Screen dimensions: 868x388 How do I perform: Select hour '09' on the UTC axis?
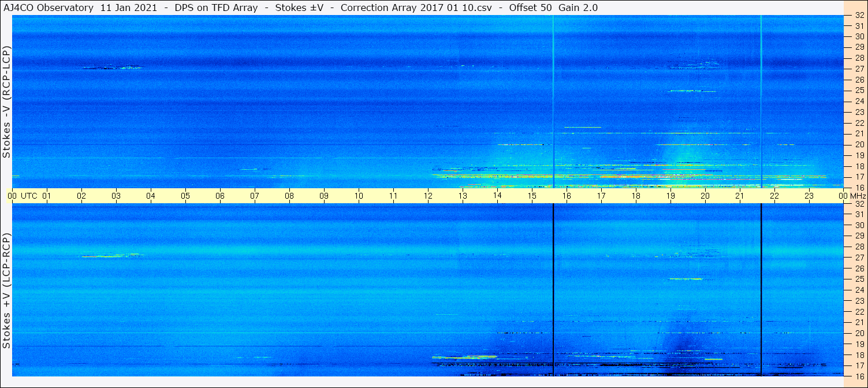324,196
